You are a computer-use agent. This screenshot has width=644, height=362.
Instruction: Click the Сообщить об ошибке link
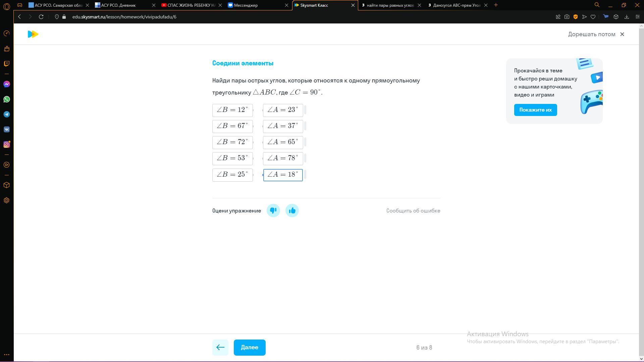[413, 210]
